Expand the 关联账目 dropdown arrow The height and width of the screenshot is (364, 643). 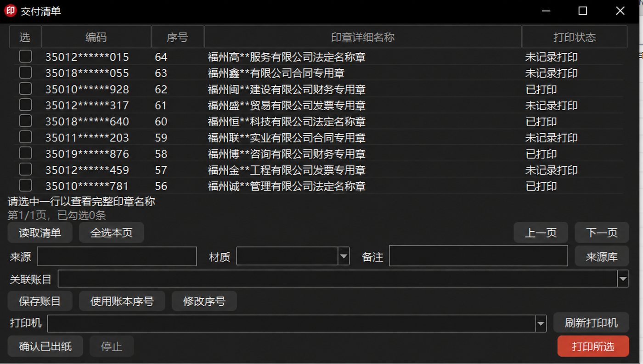point(623,279)
